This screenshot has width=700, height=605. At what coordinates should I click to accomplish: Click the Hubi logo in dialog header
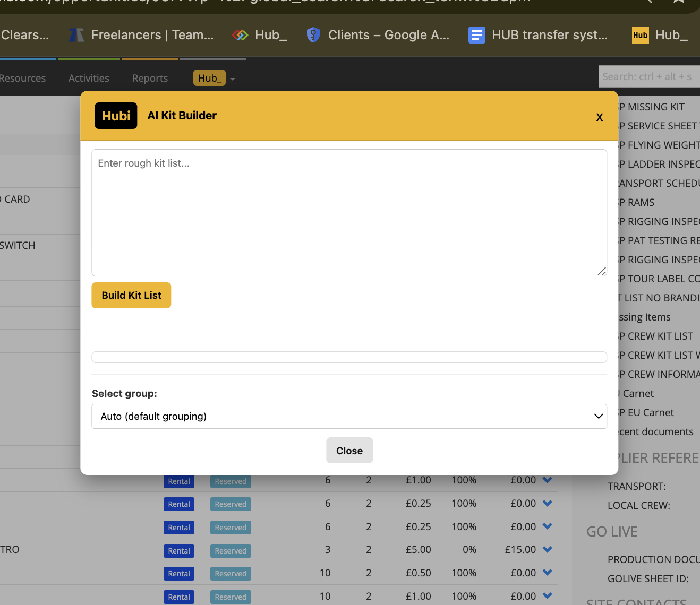coord(116,116)
